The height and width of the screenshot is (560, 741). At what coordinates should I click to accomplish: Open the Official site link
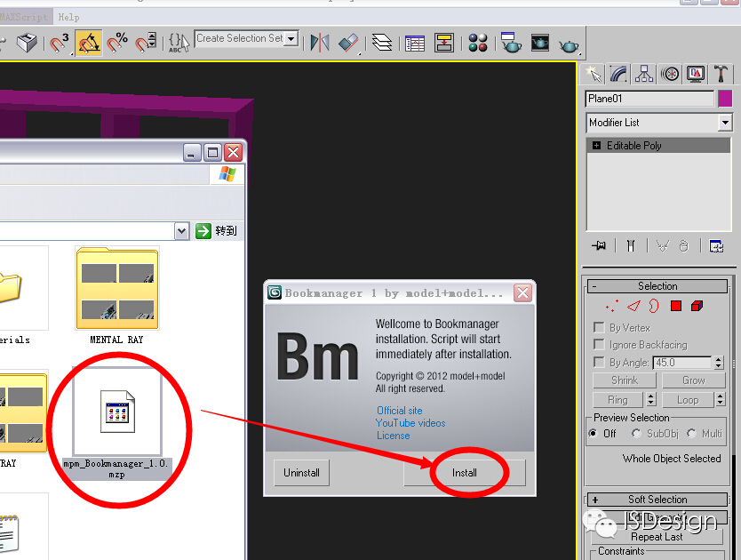[x=399, y=411]
